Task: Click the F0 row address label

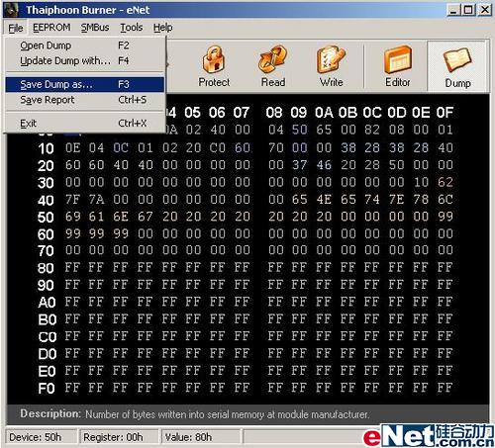Action: [47, 389]
